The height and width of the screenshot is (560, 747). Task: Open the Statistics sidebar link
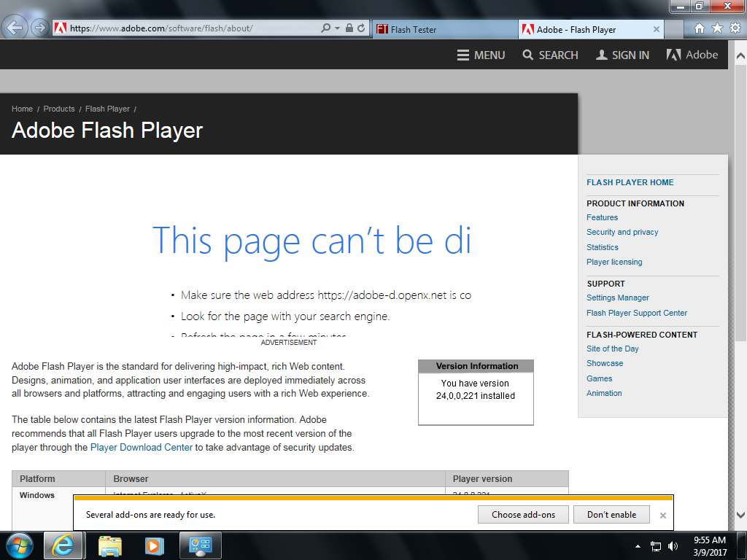coord(602,247)
